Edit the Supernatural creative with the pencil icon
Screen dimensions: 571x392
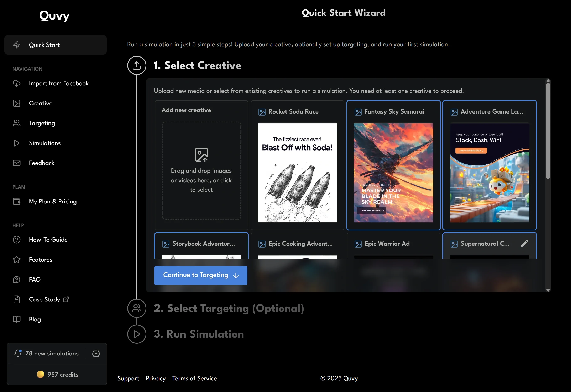pos(524,243)
